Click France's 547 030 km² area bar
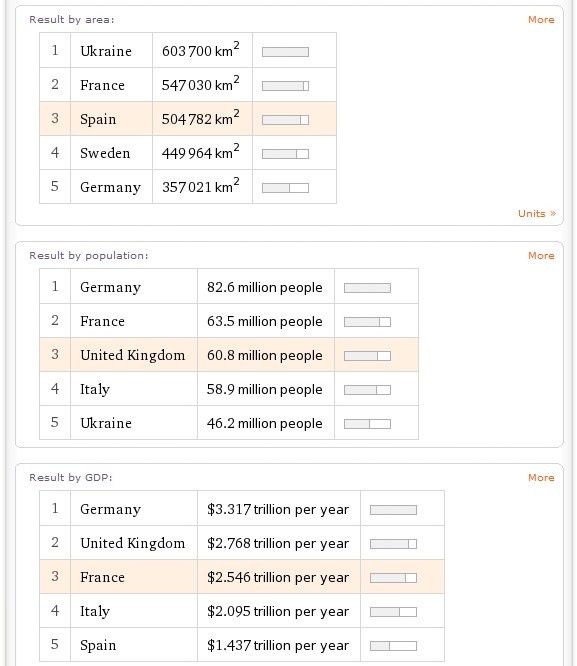577x666 pixels. (x=286, y=86)
